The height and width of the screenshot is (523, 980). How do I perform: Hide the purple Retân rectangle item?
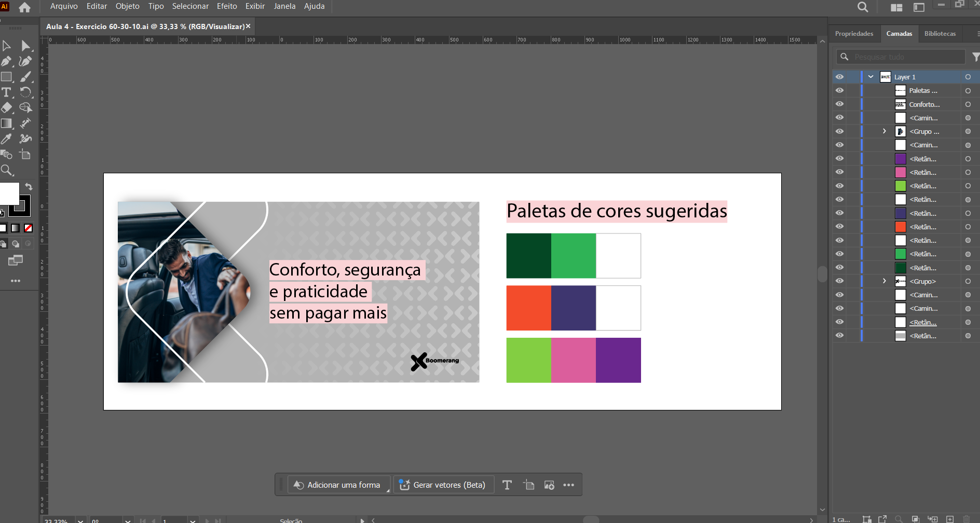[839, 159]
